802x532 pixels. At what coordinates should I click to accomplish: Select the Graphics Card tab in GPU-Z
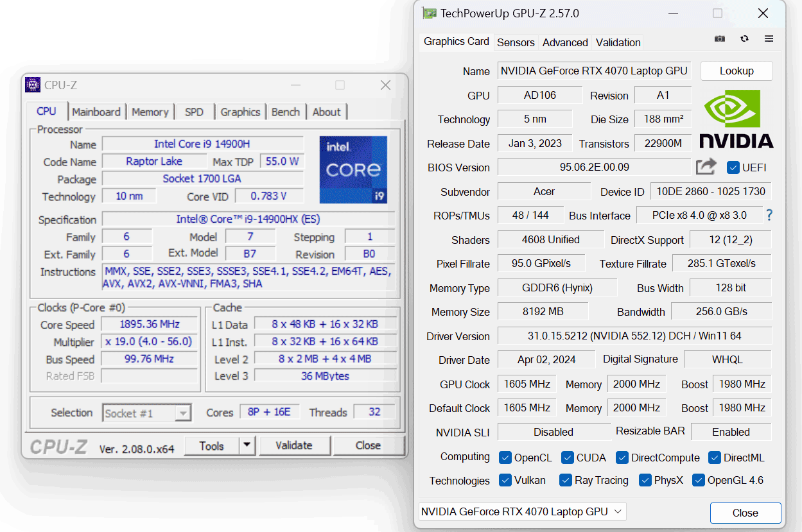[457, 41]
